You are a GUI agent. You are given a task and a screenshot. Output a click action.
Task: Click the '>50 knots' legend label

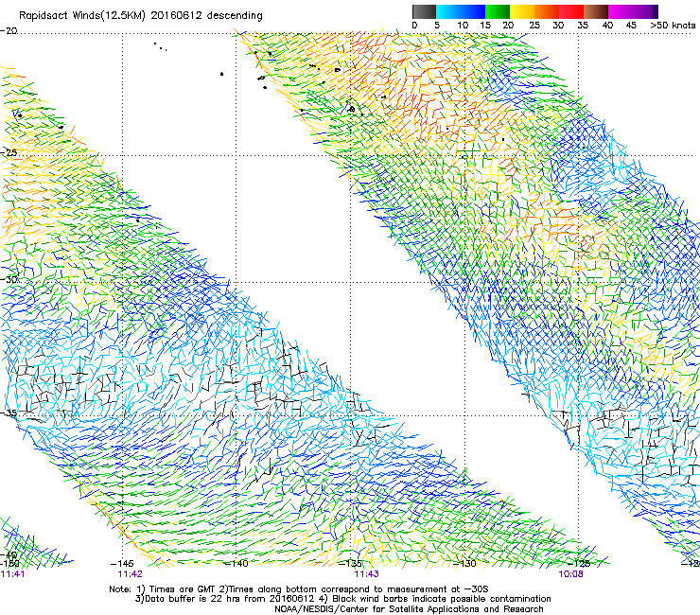coord(673,26)
